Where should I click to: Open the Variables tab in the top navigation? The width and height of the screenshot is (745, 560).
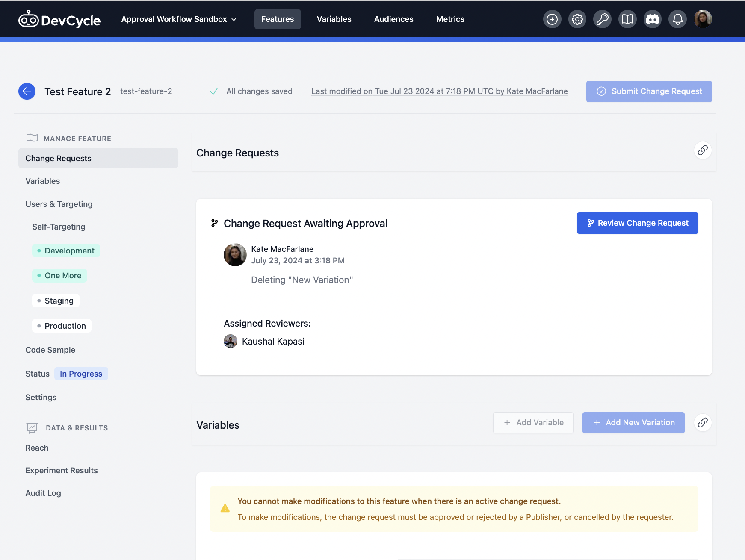(x=334, y=19)
